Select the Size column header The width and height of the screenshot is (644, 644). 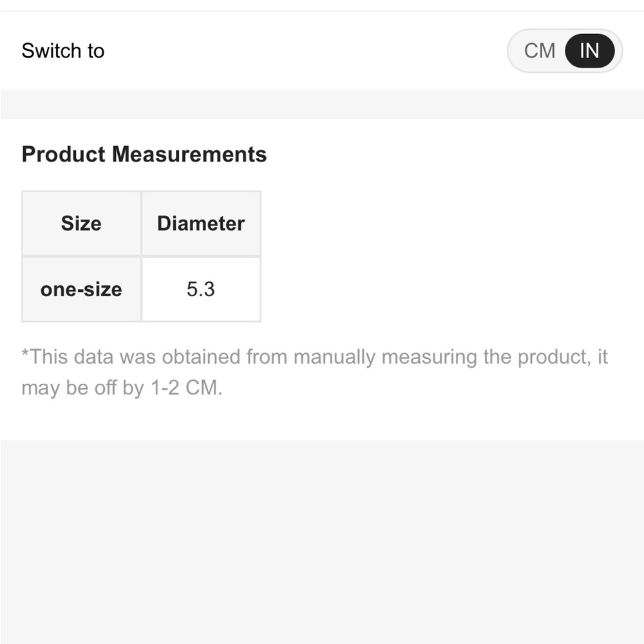point(81,223)
